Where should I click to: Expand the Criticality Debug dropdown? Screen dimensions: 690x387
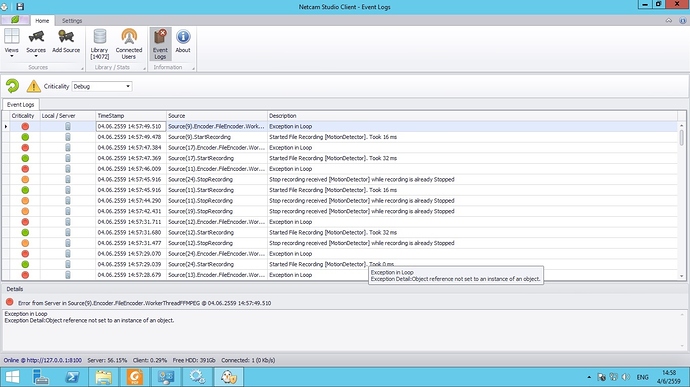tap(102, 86)
